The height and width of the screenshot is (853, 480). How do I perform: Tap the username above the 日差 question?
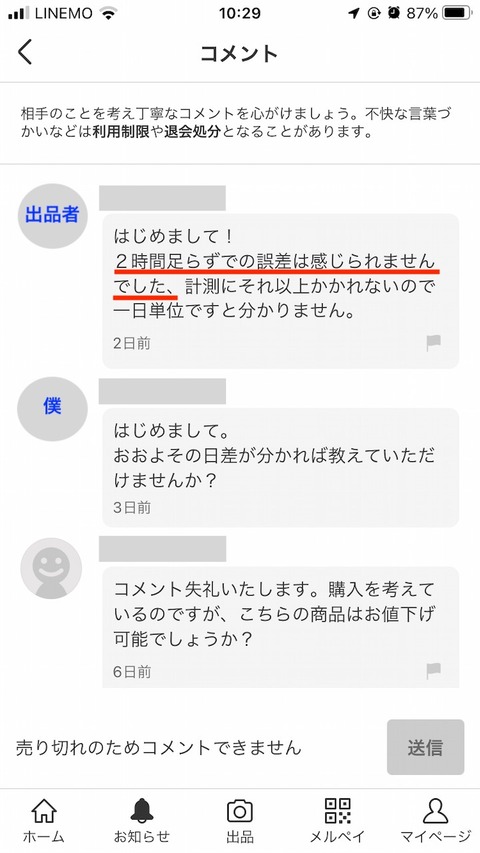point(162,391)
